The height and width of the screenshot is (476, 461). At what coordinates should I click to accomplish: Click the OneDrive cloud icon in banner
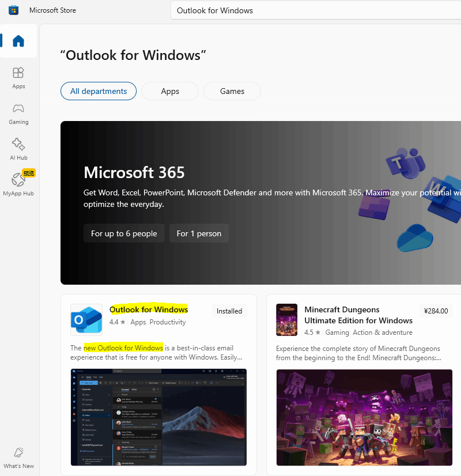coord(415,237)
